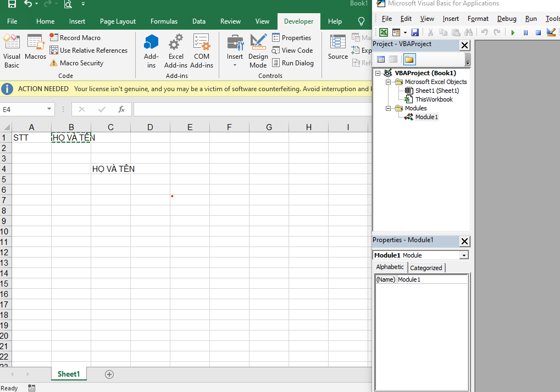Image resolution: width=560 pixels, height=392 pixels.
Task: Click the Save icon in VBA toolbar
Action: [415, 33]
